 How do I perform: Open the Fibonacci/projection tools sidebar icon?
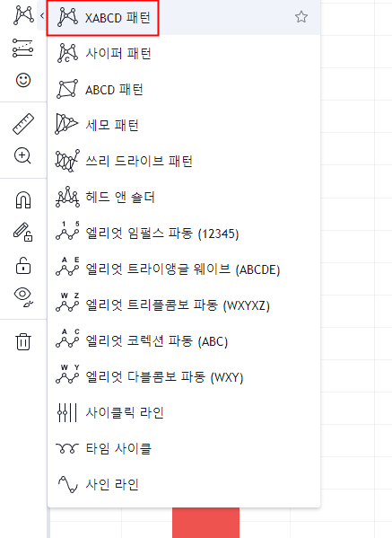coord(23,48)
